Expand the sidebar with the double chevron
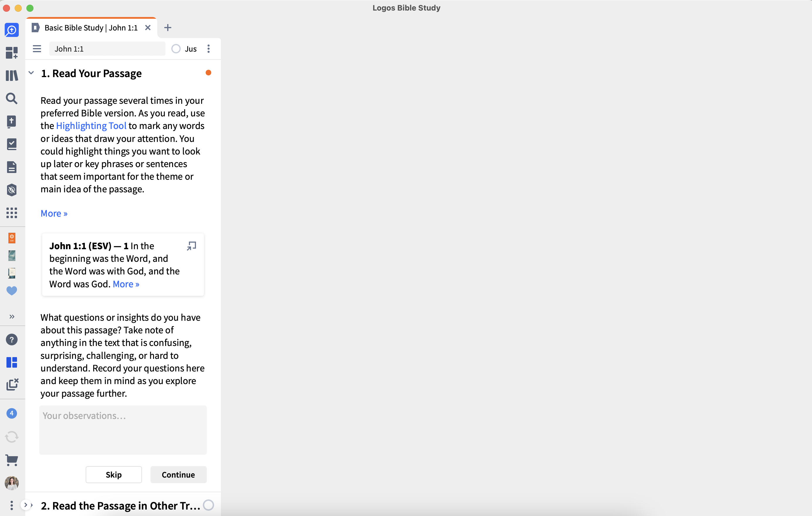Screen dimensions: 812x516 pyautogui.click(x=12, y=316)
